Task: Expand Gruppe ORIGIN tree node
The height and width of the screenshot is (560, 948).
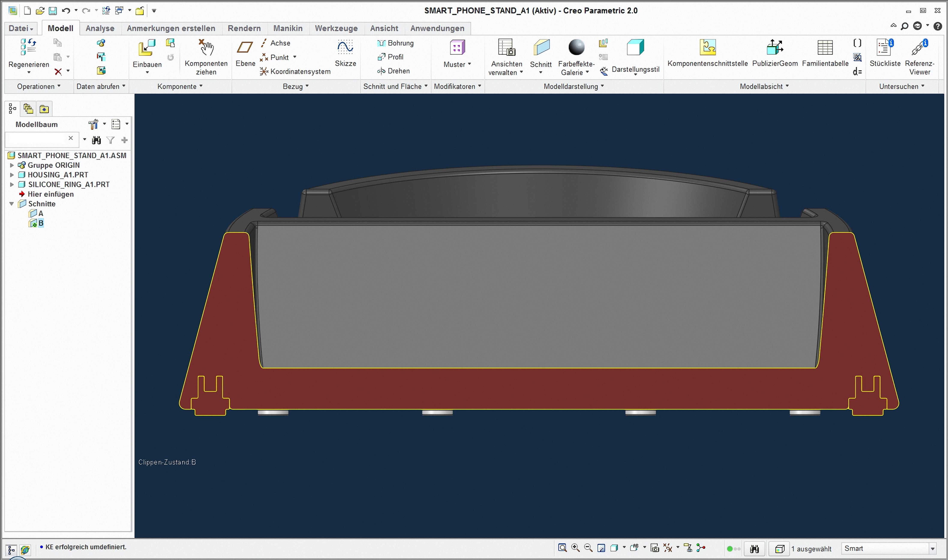Action: coord(12,165)
